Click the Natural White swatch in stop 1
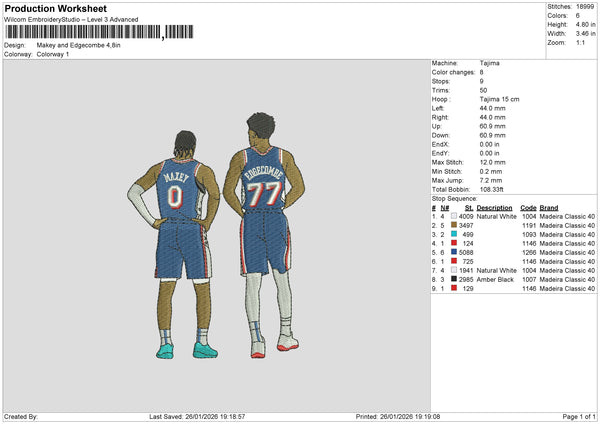600x424 pixels. (453, 216)
